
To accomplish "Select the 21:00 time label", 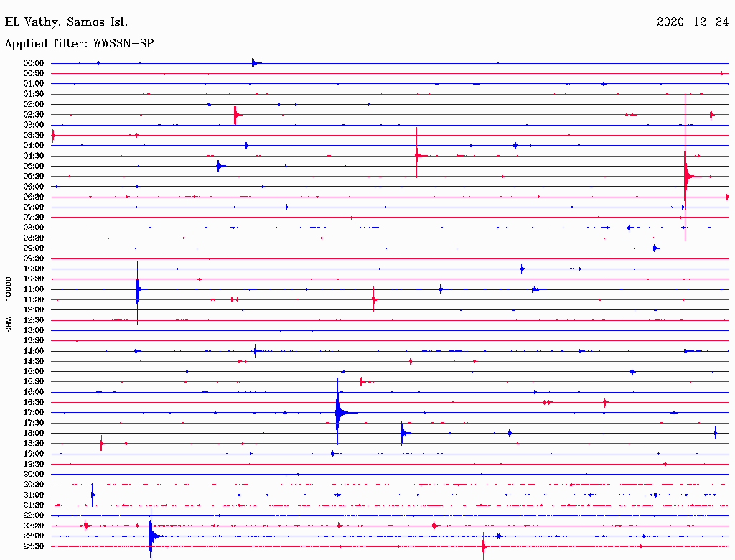I will click(34, 495).
